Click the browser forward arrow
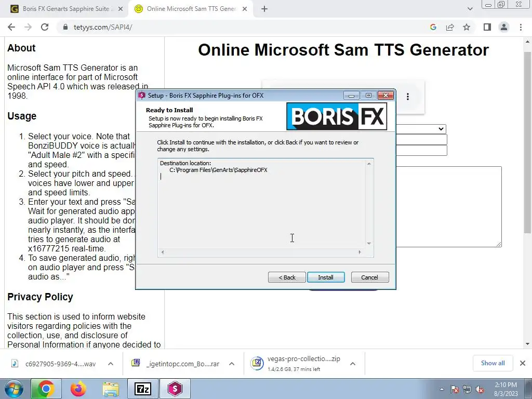532x399 pixels. click(x=28, y=27)
